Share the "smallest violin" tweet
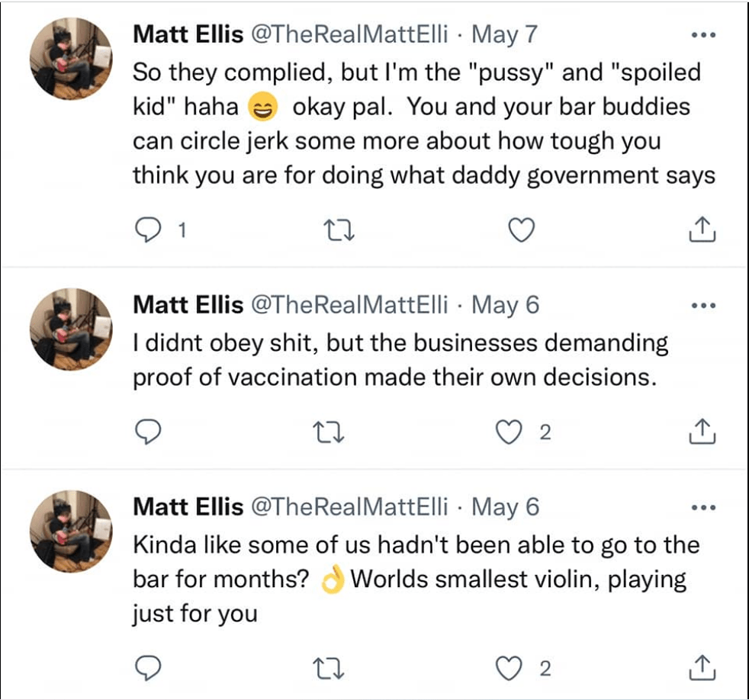The width and height of the screenshot is (749, 700). coord(702,669)
